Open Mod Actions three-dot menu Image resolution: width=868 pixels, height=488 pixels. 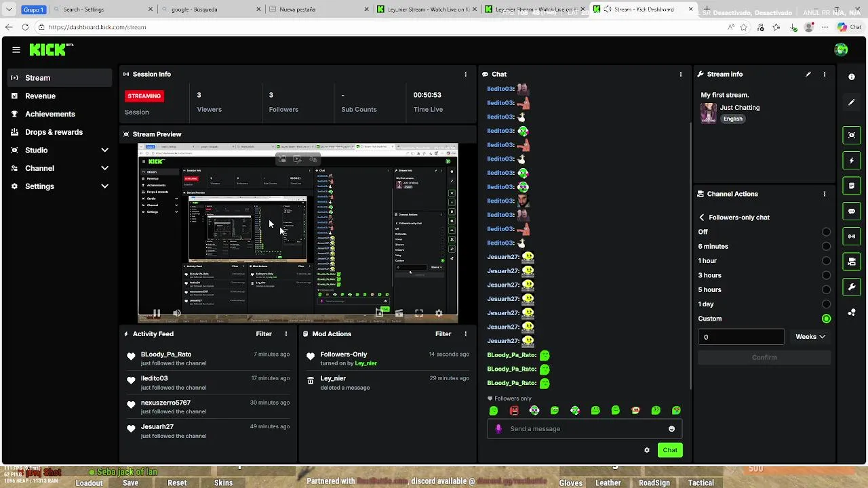pyautogui.click(x=465, y=334)
